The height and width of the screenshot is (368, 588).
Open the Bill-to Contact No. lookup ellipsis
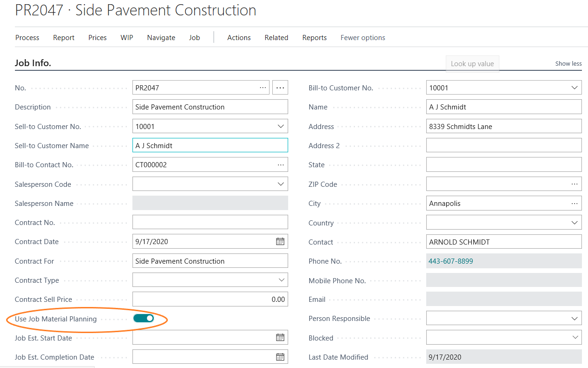click(x=281, y=165)
